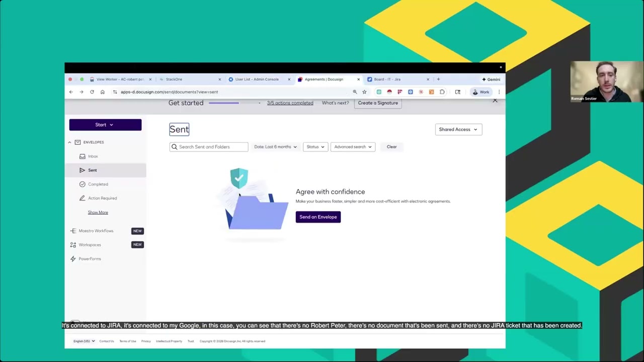The image size is (644, 362).
Task: Open the browser home page icon
Action: (103, 92)
